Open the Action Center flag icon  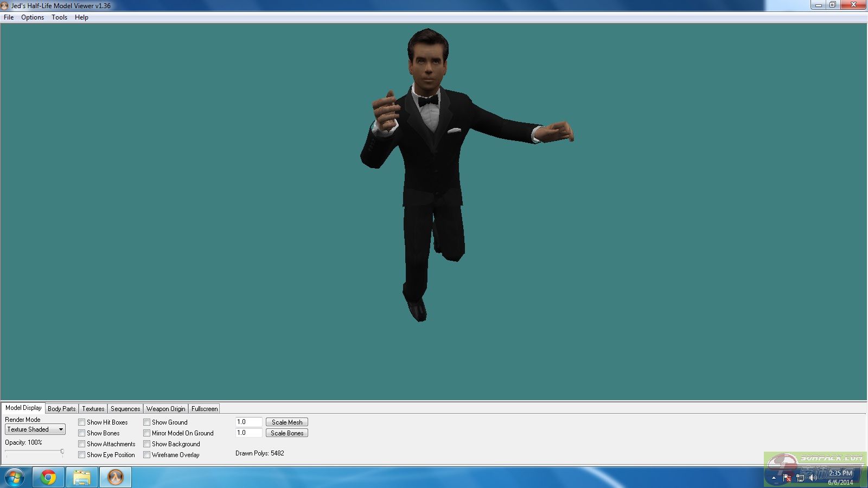click(x=787, y=478)
